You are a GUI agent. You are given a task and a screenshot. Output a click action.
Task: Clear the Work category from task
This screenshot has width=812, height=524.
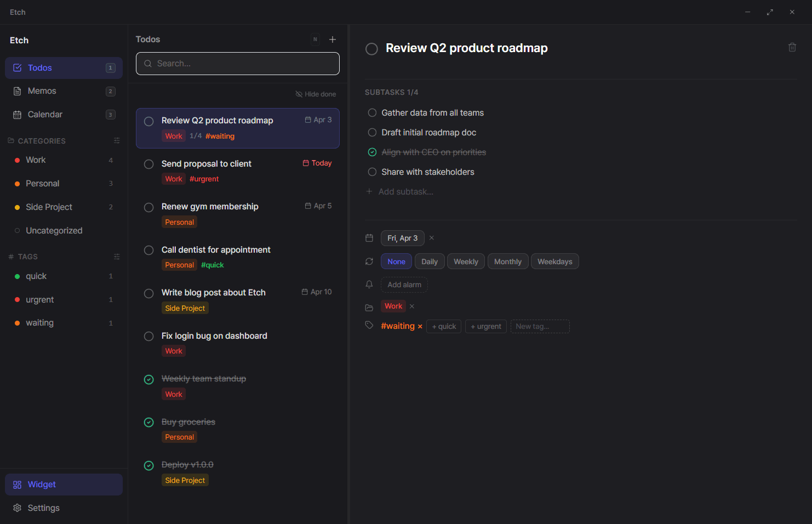pyautogui.click(x=412, y=306)
